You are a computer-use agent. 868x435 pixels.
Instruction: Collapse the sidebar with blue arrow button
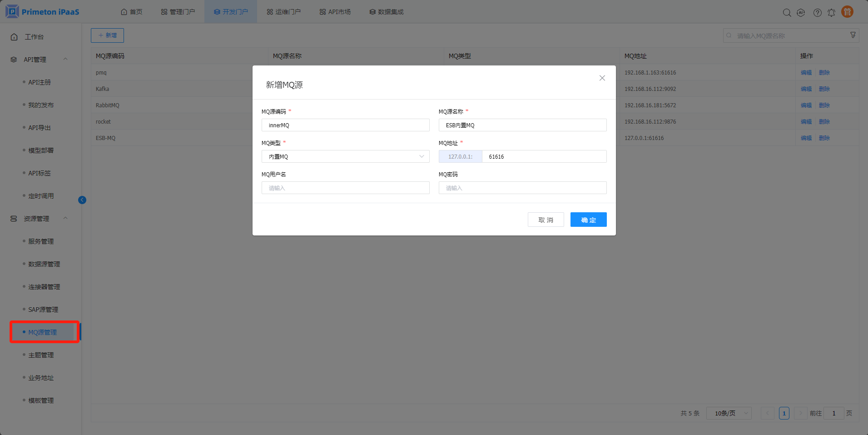(x=82, y=200)
